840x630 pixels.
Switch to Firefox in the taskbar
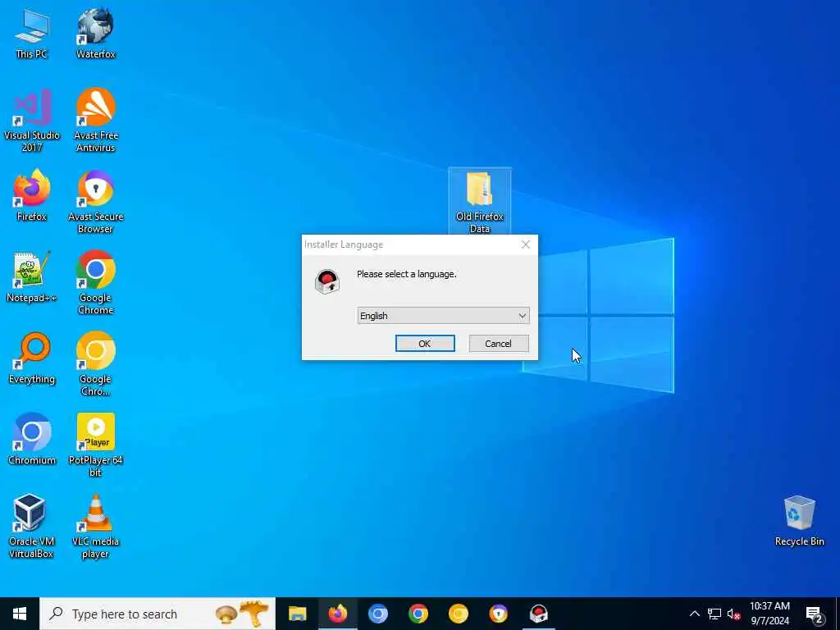click(337, 614)
